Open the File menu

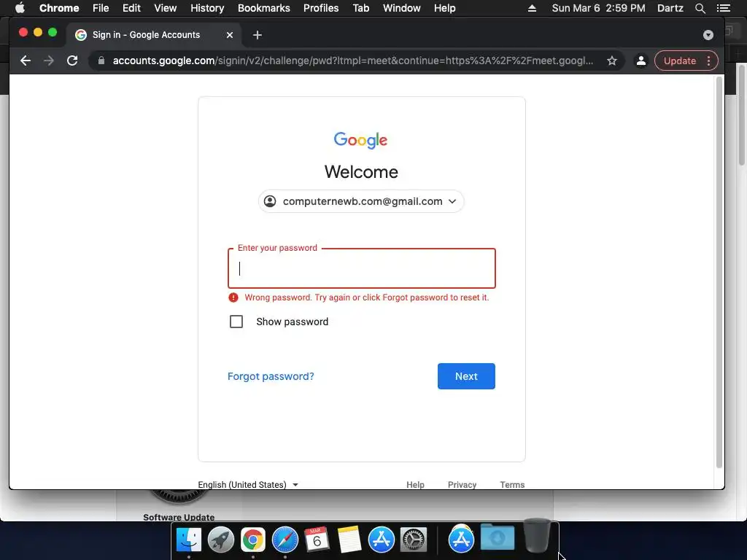(101, 8)
